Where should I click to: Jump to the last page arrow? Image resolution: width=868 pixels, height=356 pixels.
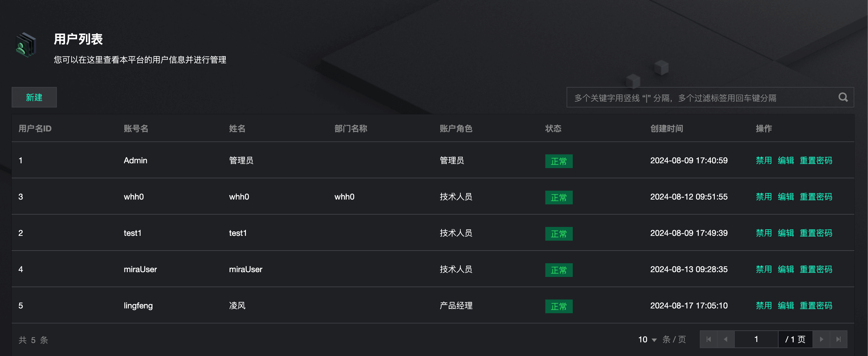(838, 339)
